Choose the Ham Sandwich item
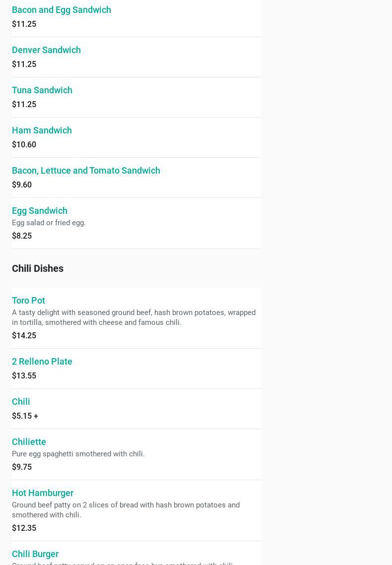Screen dimensions: 392x565 pos(42,130)
